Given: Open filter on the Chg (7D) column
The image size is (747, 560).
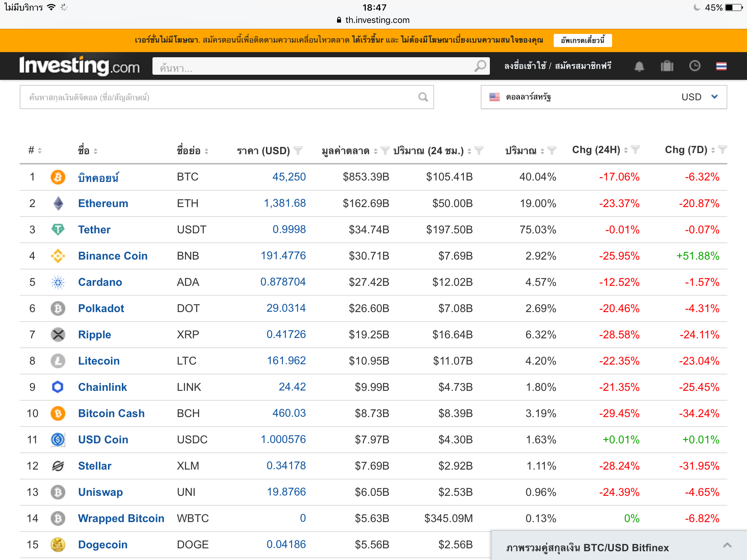Looking at the screenshot, I should click(x=722, y=149).
